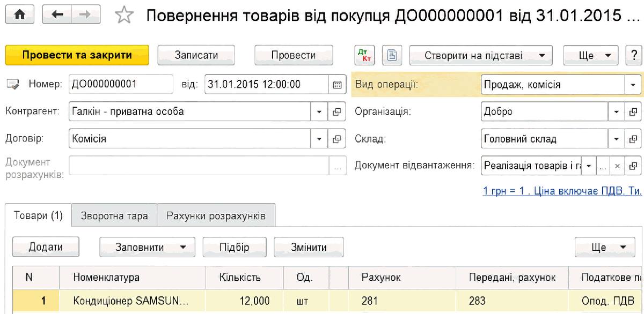Click Записати button
The width and height of the screenshot is (644, 314).
196,55
